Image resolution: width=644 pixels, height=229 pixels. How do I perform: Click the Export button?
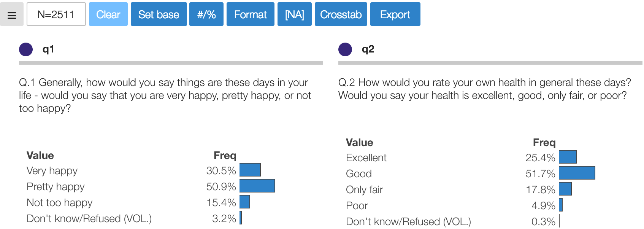pyautogui.click(x=395, y=14)
